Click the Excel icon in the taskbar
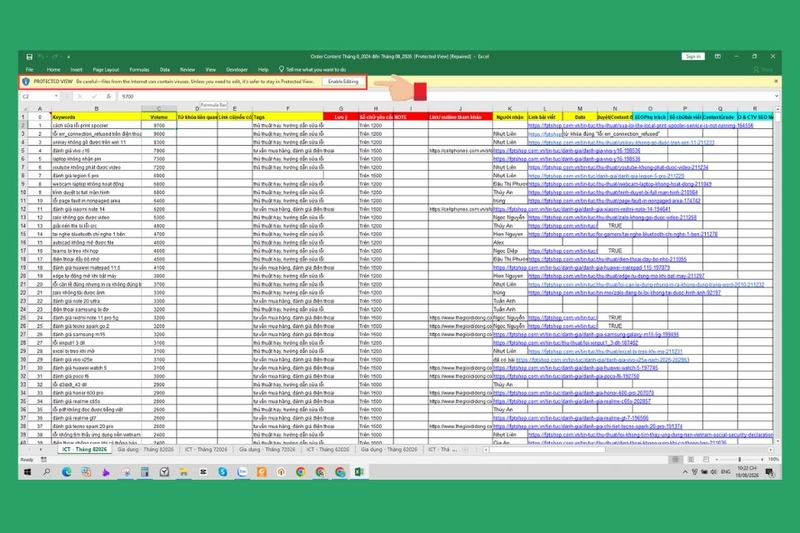 pyautogui.click(x=359, y=472)
